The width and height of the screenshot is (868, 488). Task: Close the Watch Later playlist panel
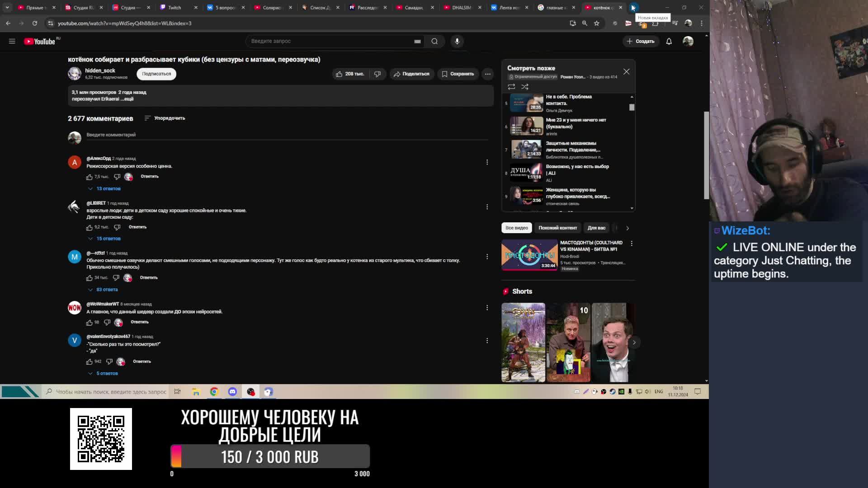click(x=626, y=71)
